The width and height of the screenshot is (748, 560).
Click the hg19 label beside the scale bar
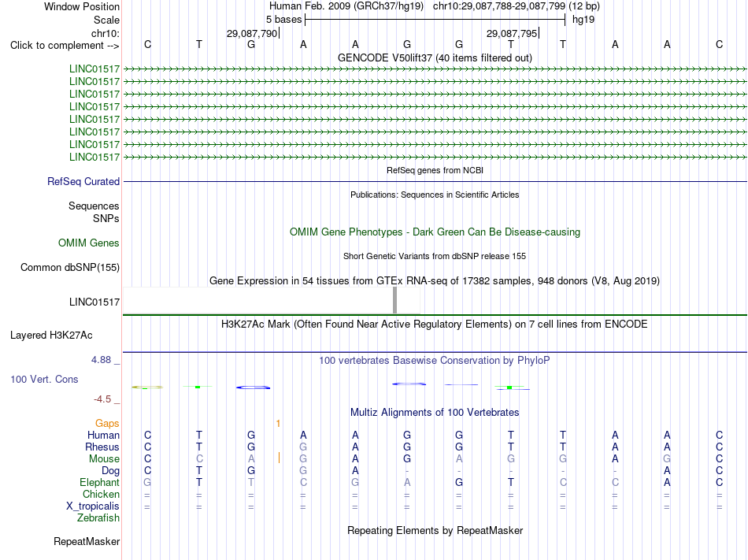point(583,20)
